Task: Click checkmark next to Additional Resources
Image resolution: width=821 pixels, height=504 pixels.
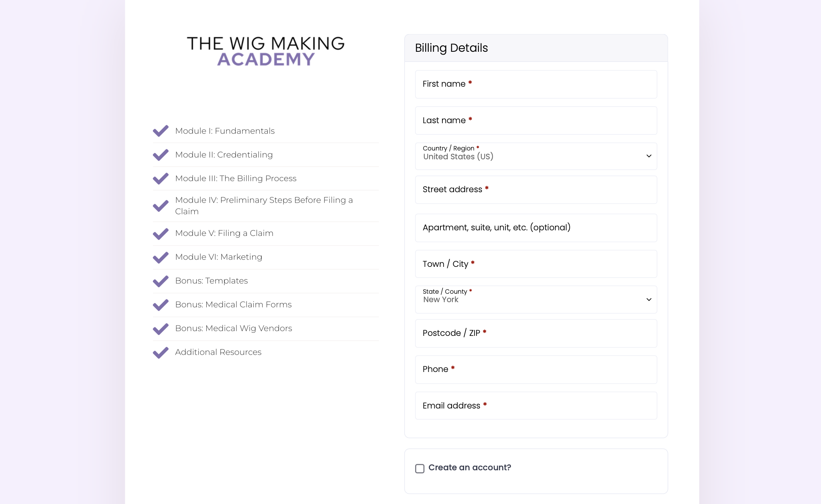Action: [x=161, y=352]
